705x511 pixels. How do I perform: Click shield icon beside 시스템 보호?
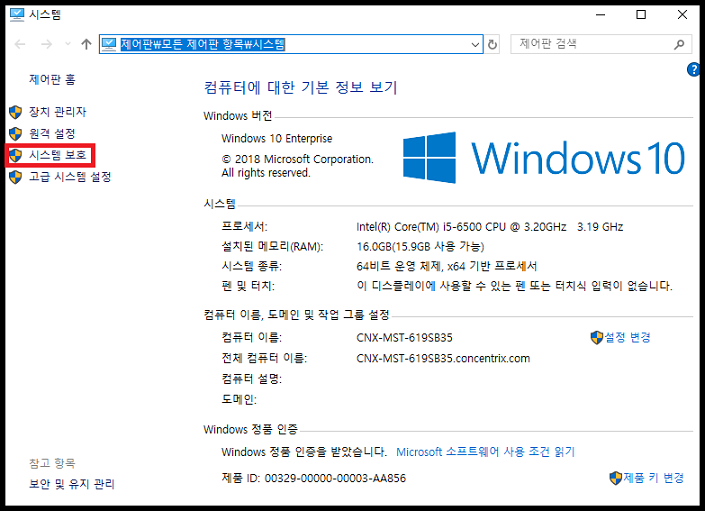pyautogui.click(x=15, y=156)
